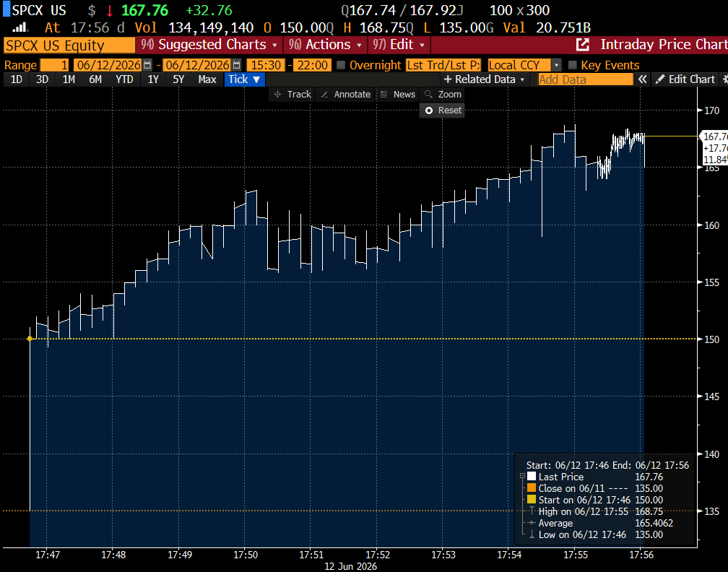Open the Lst Trd/Lst Px price source field
The width and height of the screenshot is (728, 572).
tap(443, 65)
